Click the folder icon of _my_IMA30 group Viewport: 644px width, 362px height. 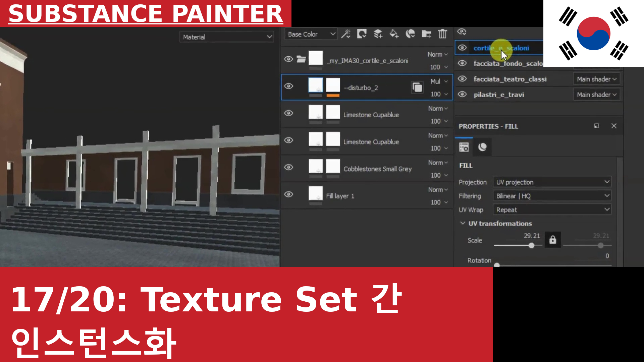301,59
